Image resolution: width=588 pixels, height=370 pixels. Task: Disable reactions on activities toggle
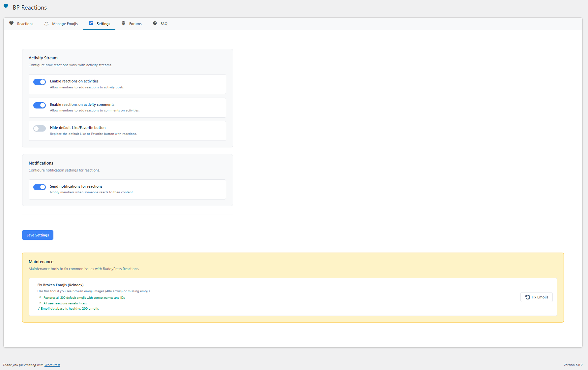(x=40, y=82)
